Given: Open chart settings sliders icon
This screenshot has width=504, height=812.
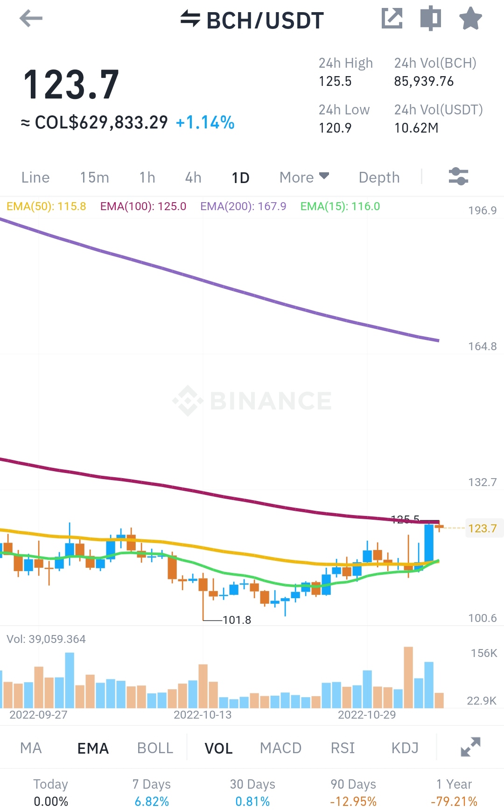Looking at the screenshot, I should [x=458, y=177].
